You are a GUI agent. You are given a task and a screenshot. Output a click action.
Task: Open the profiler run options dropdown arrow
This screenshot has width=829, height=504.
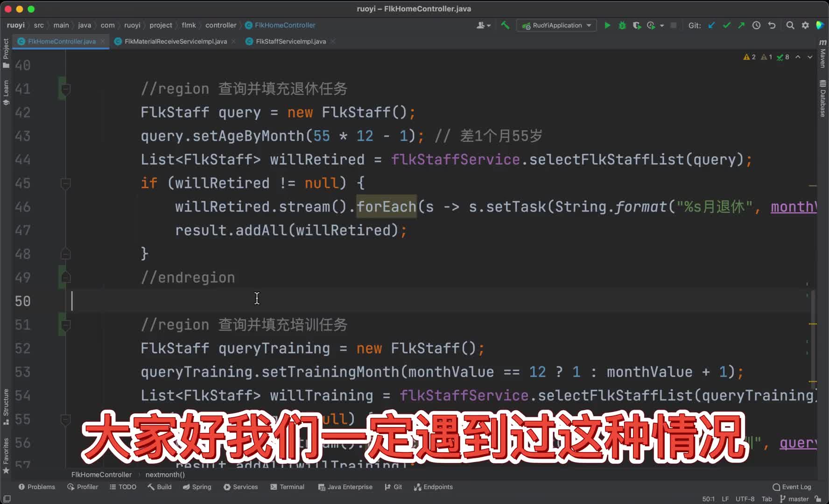coord(662,26)
